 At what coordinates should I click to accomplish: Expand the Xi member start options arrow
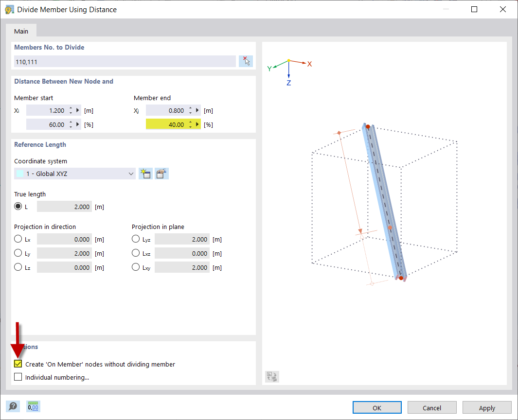pos(78,110)
